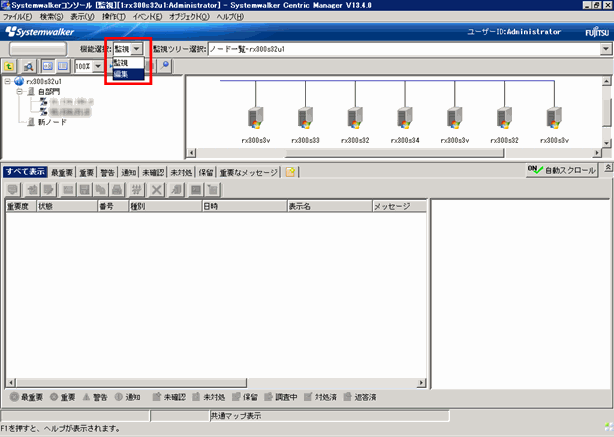Sort by 番号 column header

113,206
